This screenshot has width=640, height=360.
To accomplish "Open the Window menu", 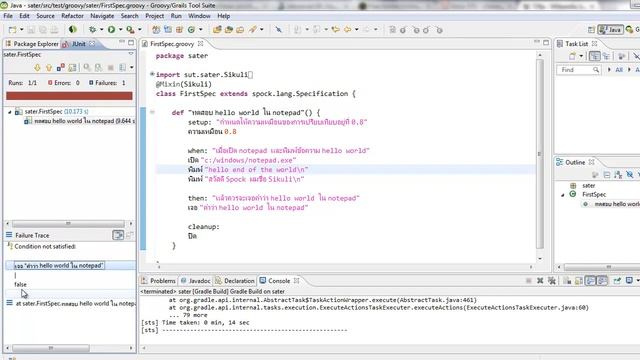I will (x=199, y=16).
